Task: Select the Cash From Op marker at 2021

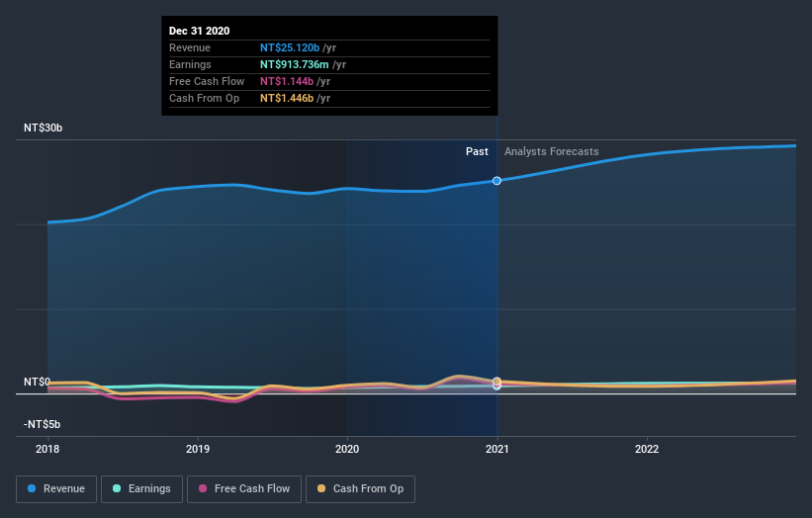Action: (496, 382)
